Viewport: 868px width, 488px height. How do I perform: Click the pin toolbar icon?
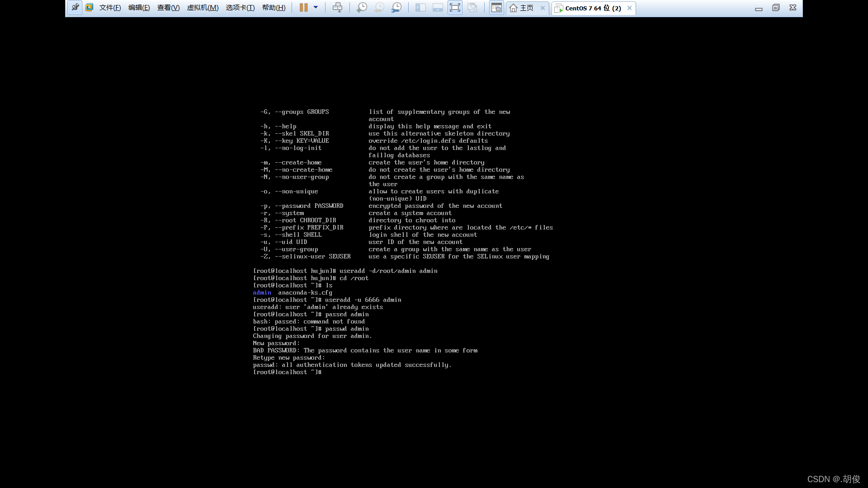click(75, 7)
